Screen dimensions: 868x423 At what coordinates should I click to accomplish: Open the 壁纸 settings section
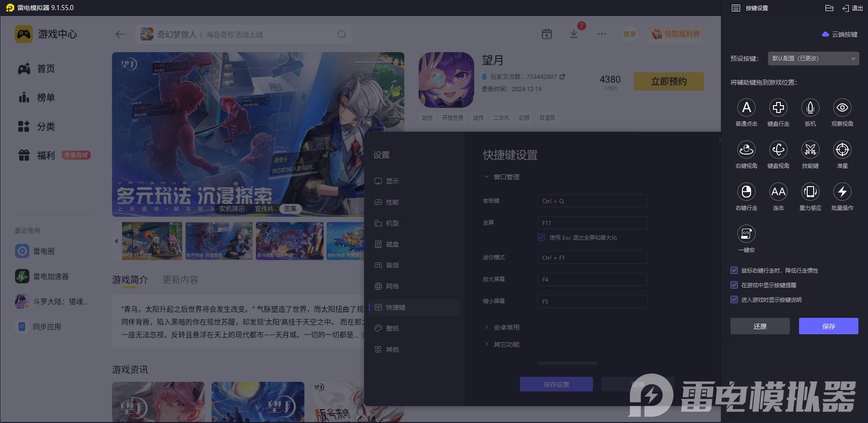pos(414,328)
